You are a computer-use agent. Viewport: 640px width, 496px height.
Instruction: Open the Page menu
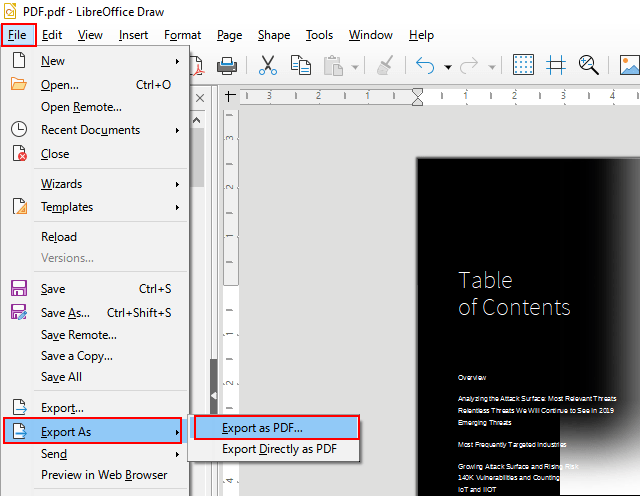[229, 35]
